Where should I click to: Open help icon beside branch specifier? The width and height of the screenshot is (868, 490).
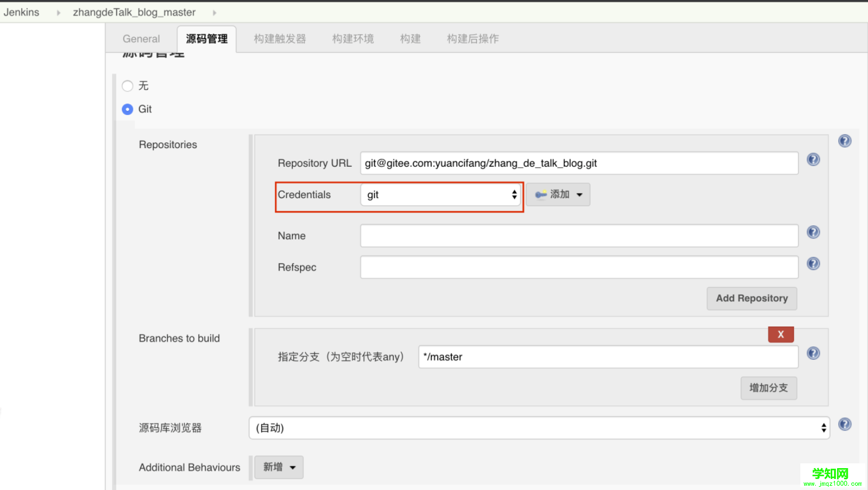813,353
